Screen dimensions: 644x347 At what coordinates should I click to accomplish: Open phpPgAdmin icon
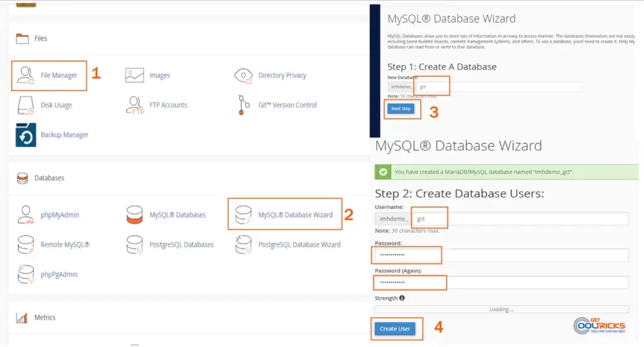[x=26, y=274]
